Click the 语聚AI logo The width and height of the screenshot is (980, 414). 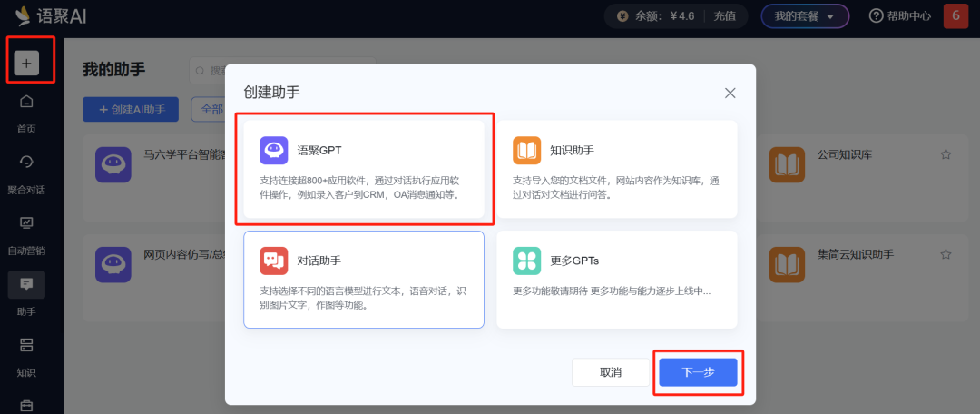(x=50, y=16)
